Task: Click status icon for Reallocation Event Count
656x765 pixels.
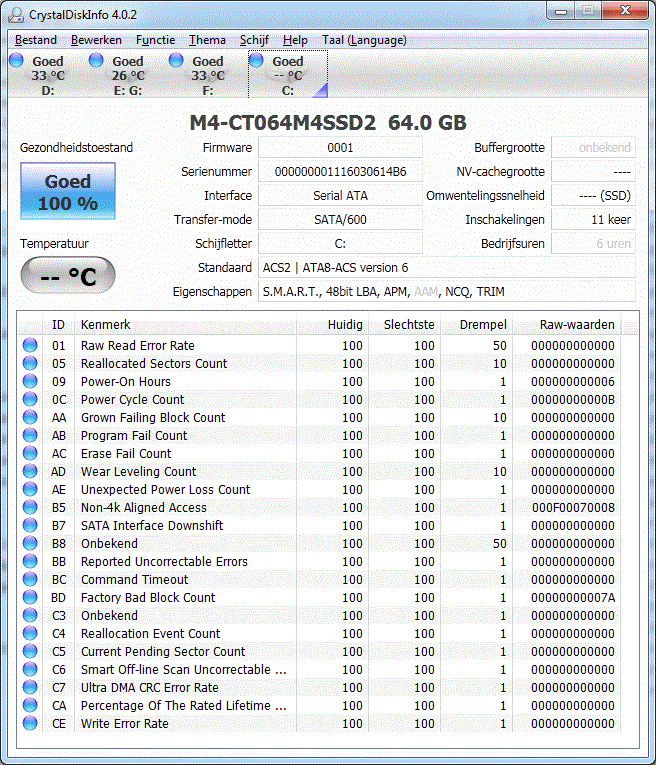Action: (x=30, y=633)
